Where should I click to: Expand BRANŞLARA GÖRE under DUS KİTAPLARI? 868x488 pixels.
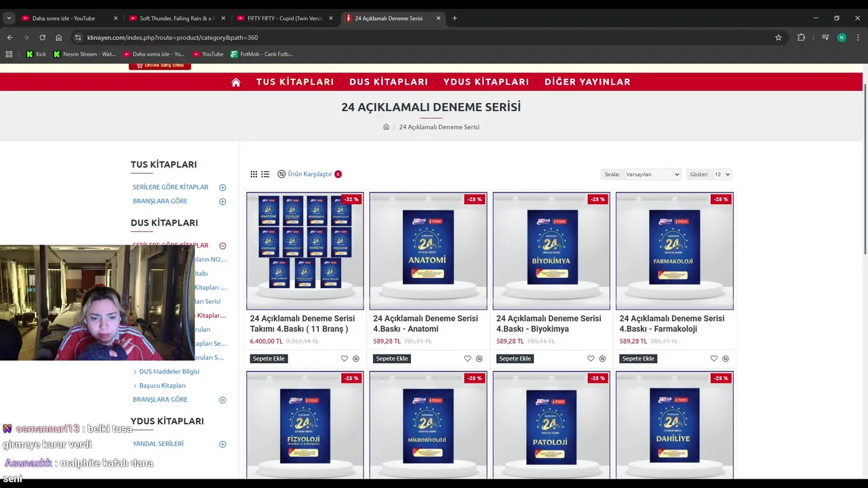(222, 400)
